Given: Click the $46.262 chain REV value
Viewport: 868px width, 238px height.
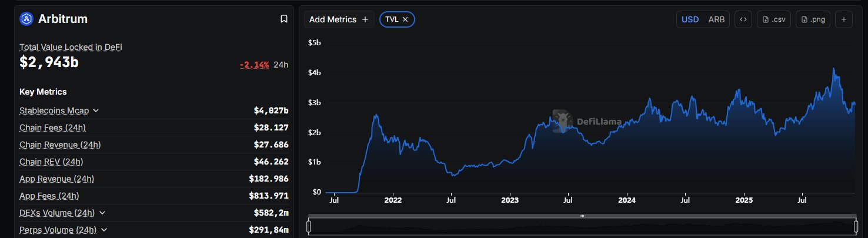Looking at the screenshot, I should coord(271,162).
